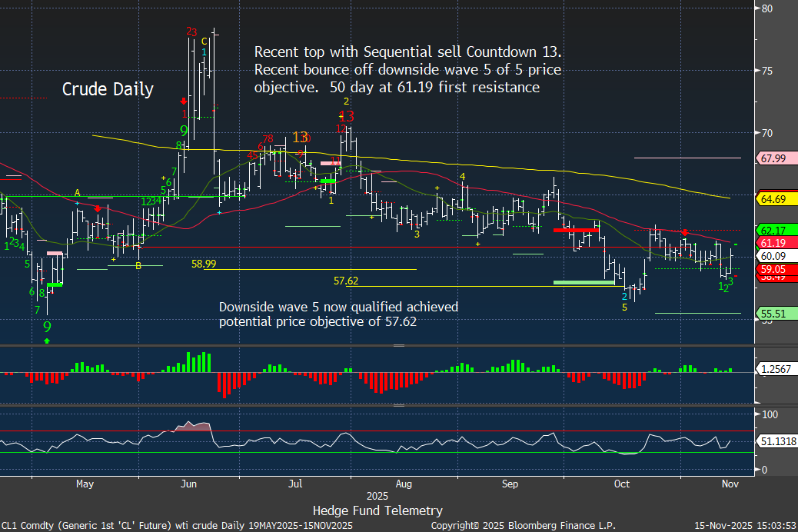Click the yellow 57.62 price objective label

point(346,281)
